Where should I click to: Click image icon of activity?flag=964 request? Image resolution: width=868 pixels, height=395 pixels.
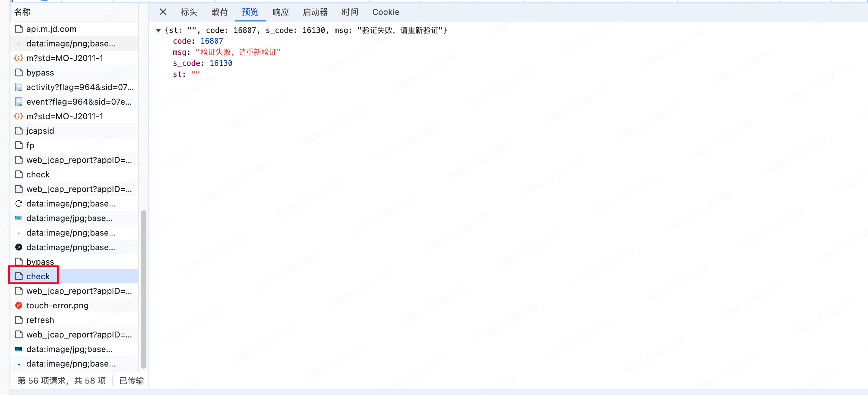click(19, 87)
